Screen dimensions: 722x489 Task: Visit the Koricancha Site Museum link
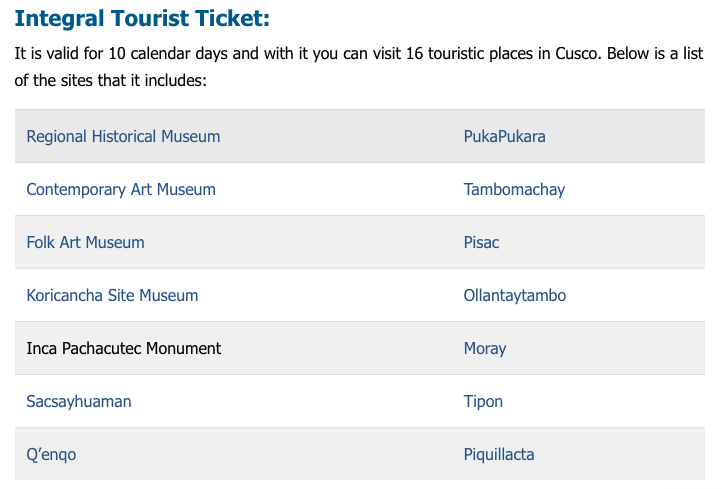pyautogui.click(x=112, y=295)
